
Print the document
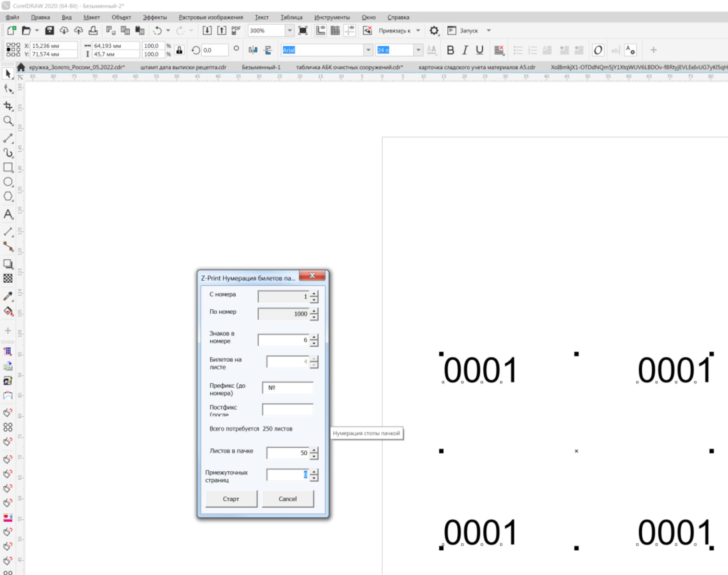click(x=93, y=31)
